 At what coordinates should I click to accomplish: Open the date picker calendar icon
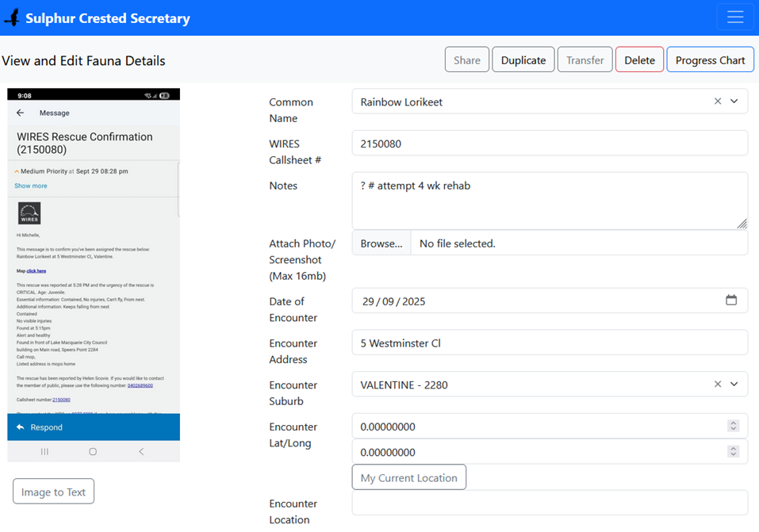730,300
